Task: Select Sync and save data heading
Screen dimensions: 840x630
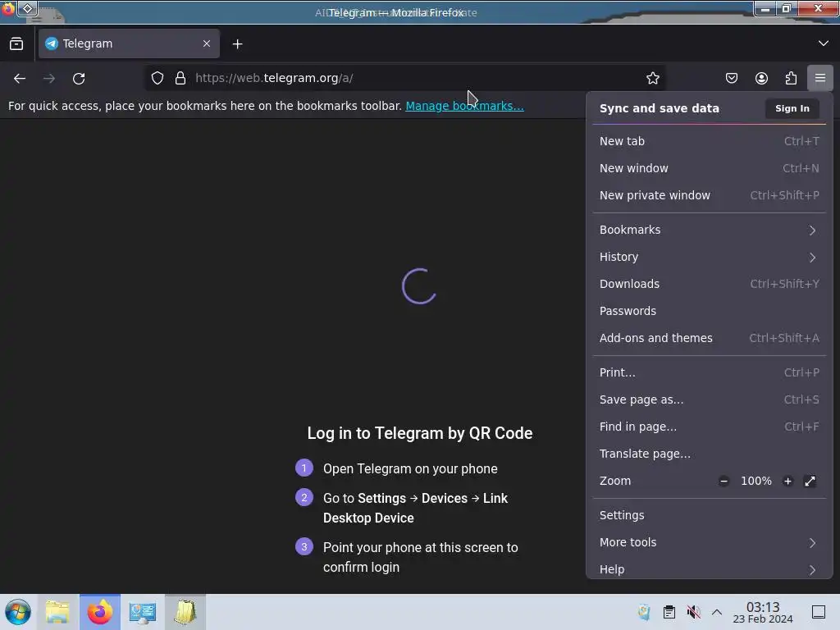Action: click(x=659, y=108)
